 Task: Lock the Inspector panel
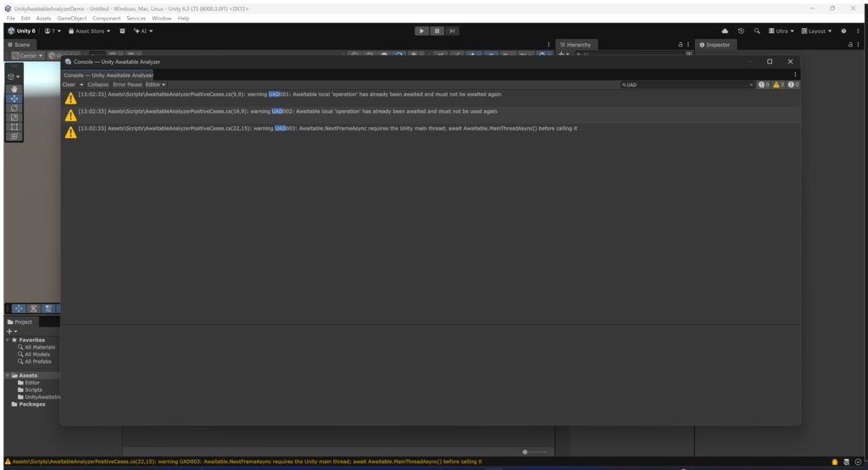point(850,44)
